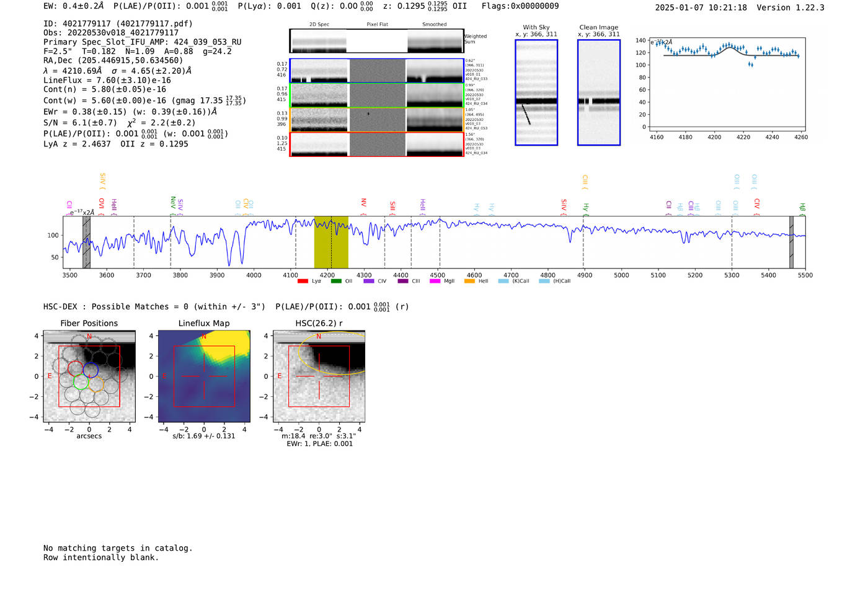Select the S/N = 6.1 value
This screenshot has height=591, width=868.
click(x=80, y=123)
